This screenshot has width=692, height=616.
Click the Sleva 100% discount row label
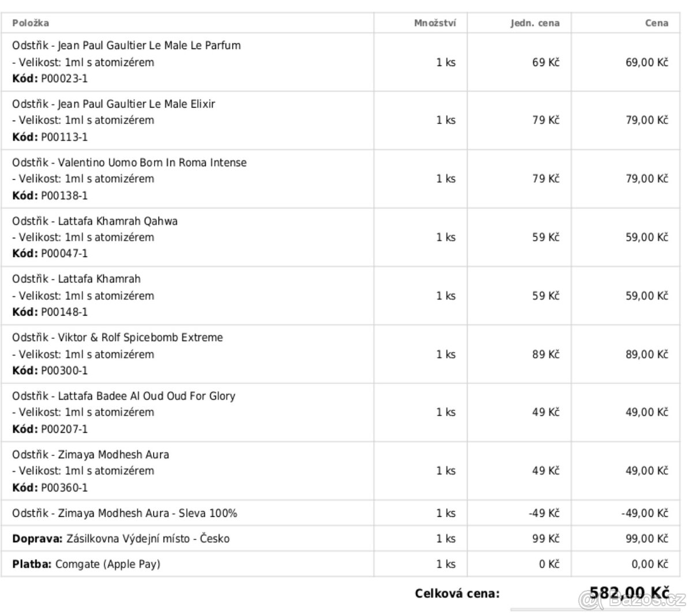(x=125, y=513)
